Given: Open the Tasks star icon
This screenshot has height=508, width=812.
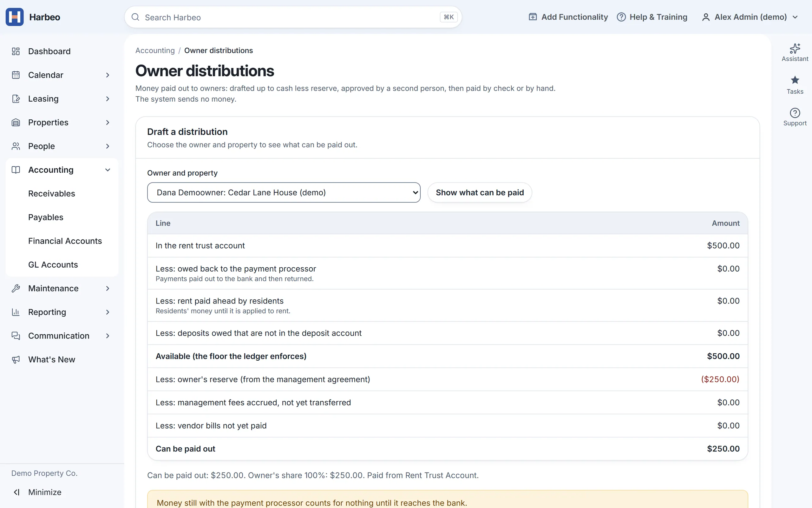Looking at the screenshot, I should coord(795,80).
